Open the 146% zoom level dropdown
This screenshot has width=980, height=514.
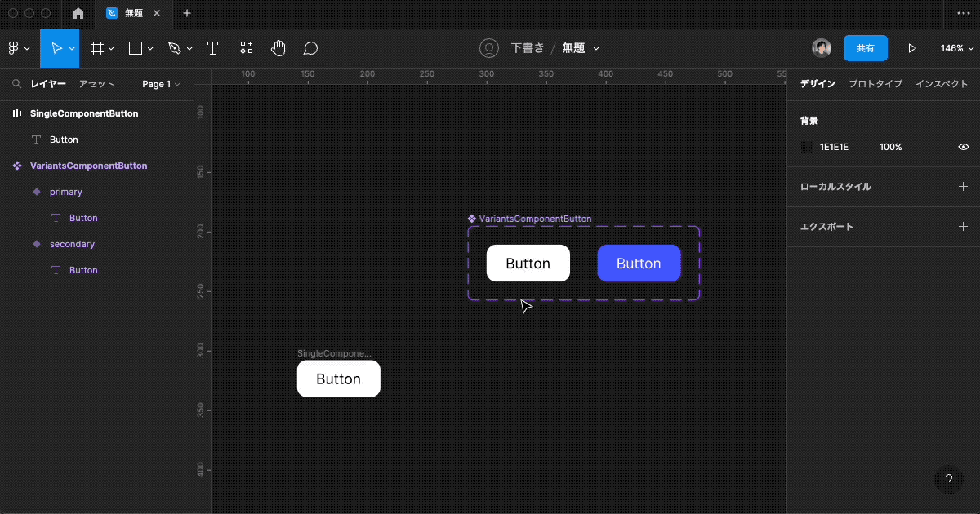pyautogui.click(x=955, y=48)
